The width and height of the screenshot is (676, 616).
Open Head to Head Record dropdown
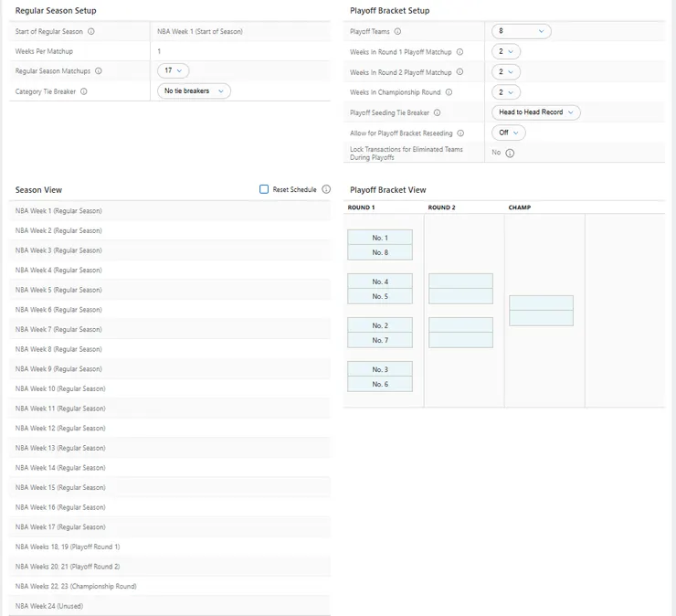536,112
